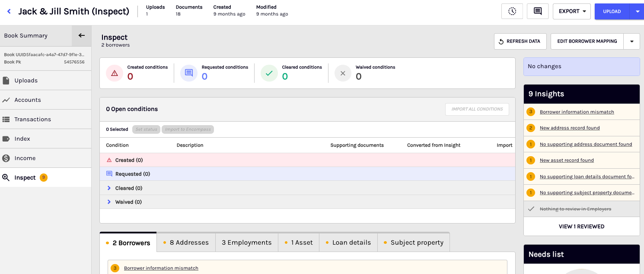
Task: Switch to the 3 Employments tab
Action: (x=247, y=243)
